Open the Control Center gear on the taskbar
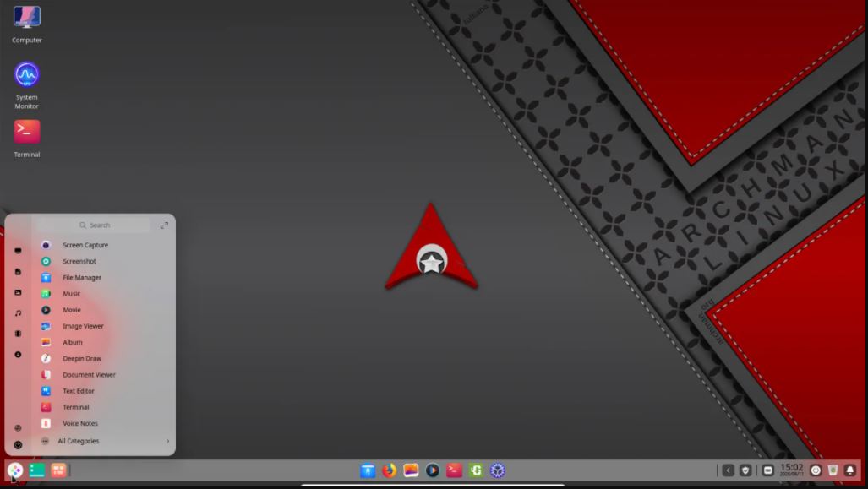 [x=497, y=470]
